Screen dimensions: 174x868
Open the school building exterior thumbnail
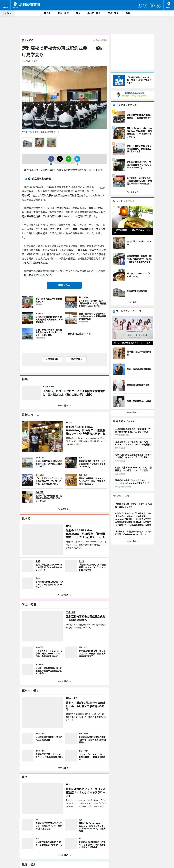click(x=27, y=142)
